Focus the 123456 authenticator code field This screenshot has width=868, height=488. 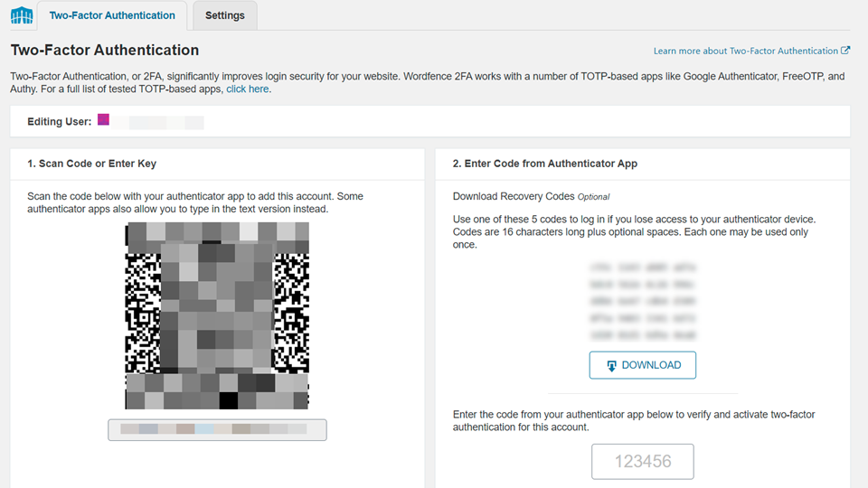[x=642, y=461]
